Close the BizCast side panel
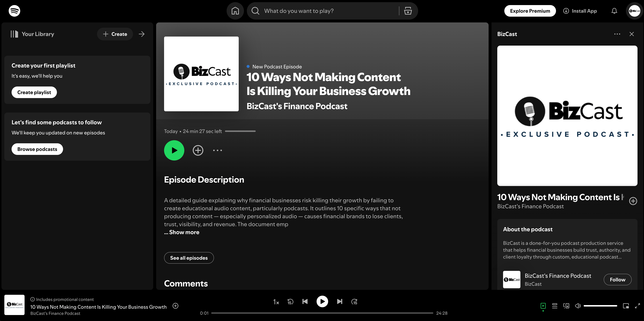Screen dimensions: 644x321 (x=632, y=34)
